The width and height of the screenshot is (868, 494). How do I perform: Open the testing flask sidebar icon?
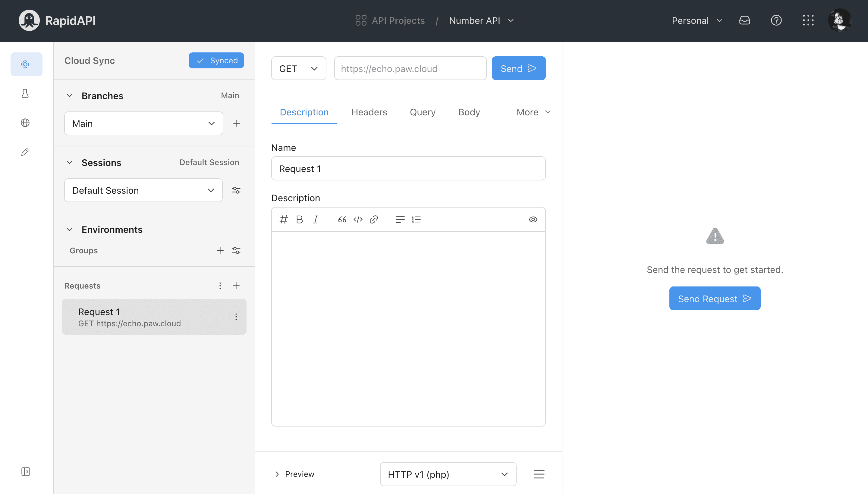(x=25, y=93)
